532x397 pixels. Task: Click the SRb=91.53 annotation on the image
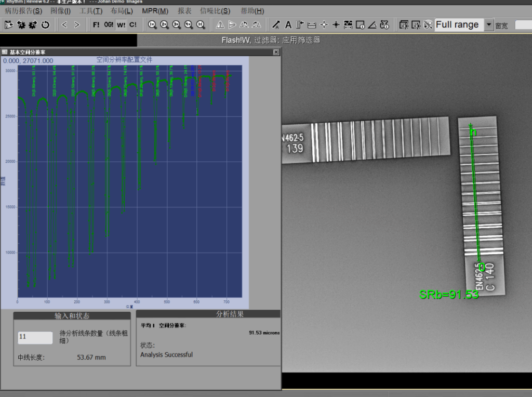[x=449, y=295]
